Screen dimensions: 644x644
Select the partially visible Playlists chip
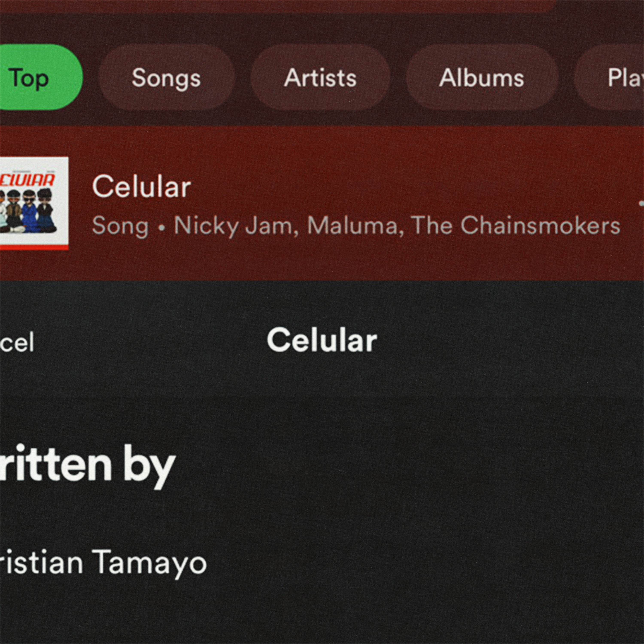617,77
